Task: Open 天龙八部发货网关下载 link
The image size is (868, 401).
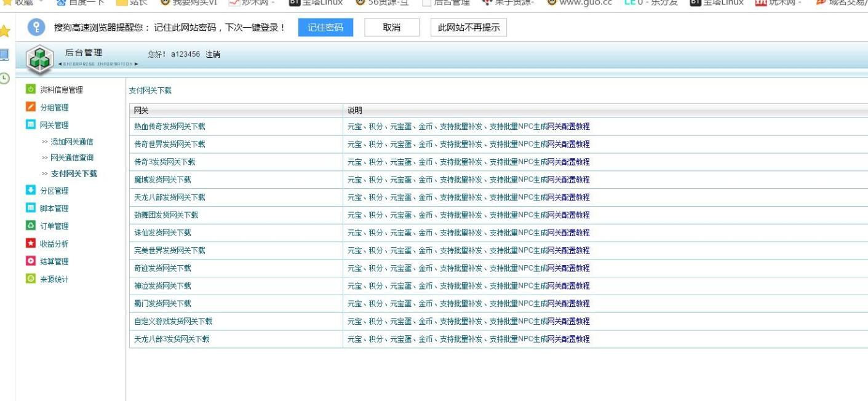Action: click(x=170, y=197)
